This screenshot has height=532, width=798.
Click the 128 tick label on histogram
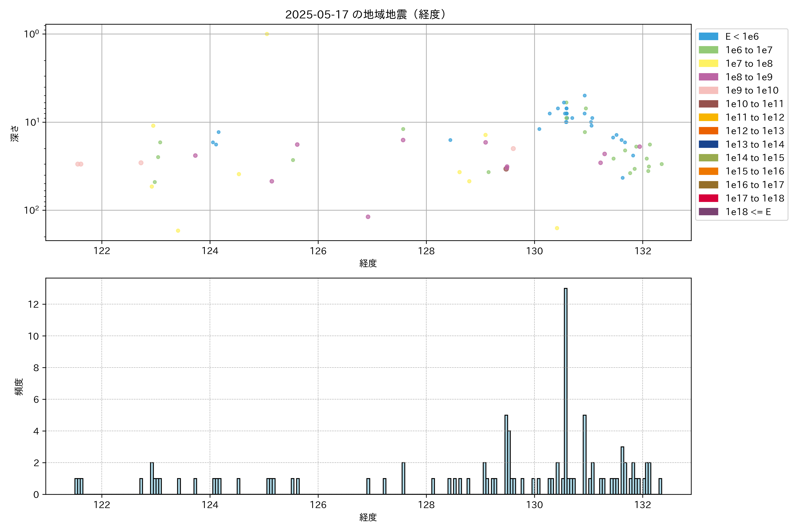[426, 505]
